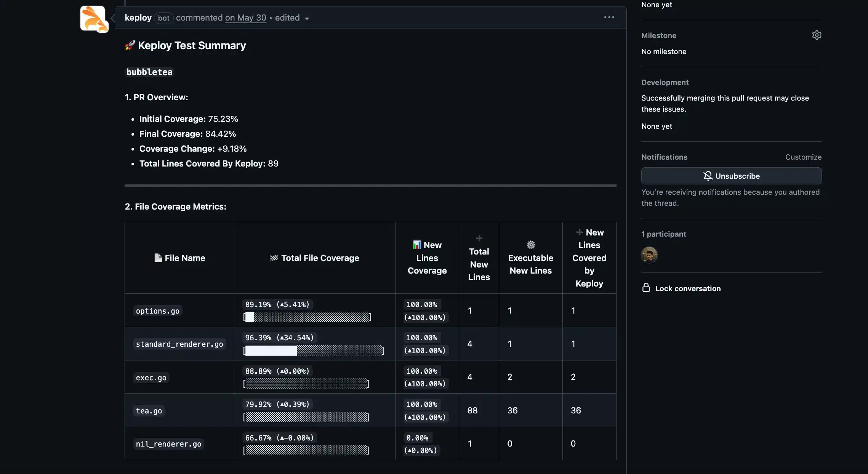Click the Development section heading
Viewport: 868px width, 474px height.
click(665, 82)
